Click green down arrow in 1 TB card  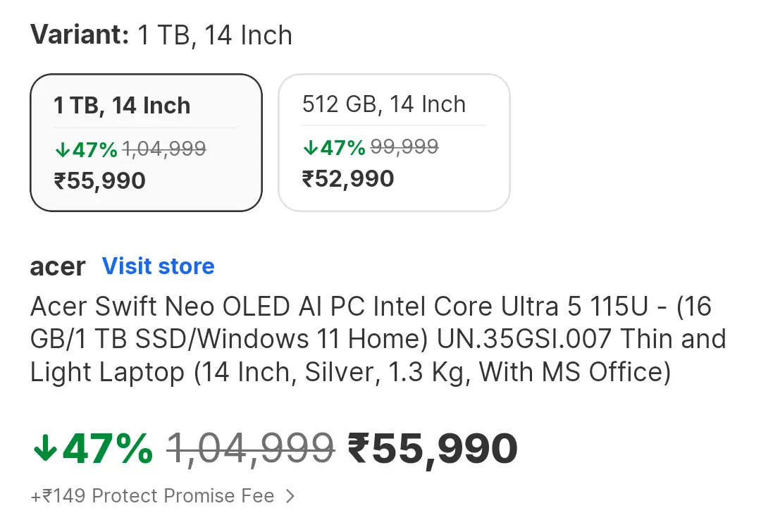point(62,149)
